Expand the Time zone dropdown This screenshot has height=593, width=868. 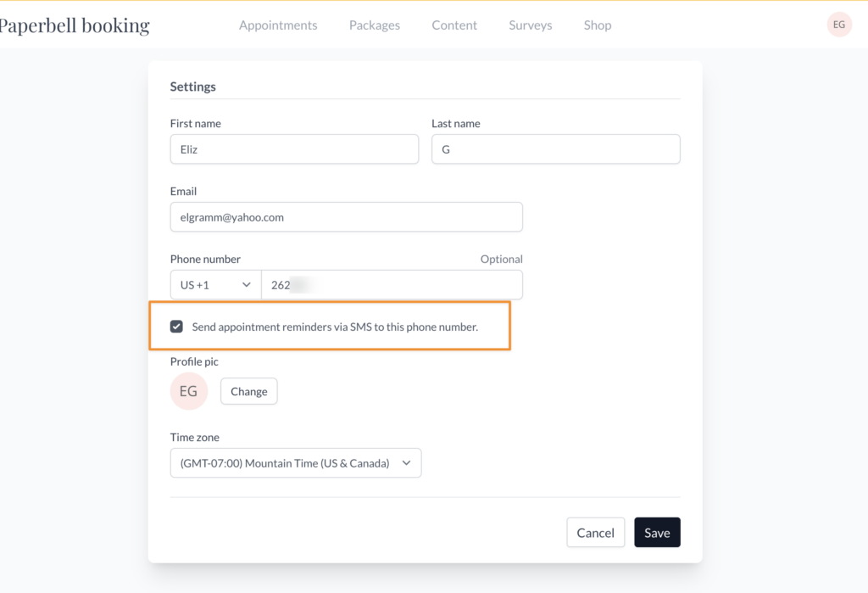click(295, 463)
